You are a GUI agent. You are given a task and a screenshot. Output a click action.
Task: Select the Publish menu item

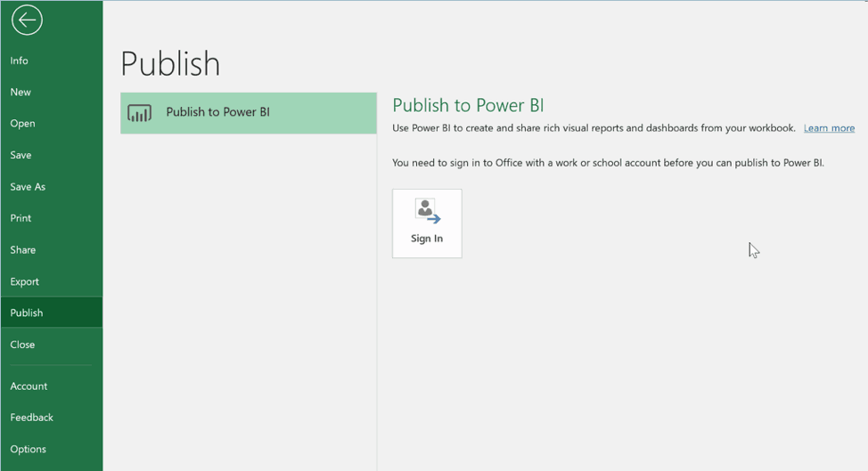[x=51, y=313]
